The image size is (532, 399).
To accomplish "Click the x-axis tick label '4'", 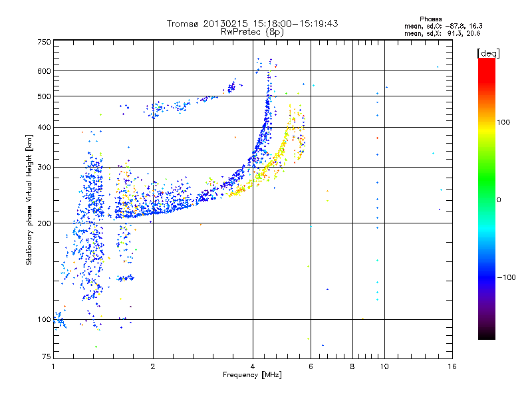I will point(253,366).
